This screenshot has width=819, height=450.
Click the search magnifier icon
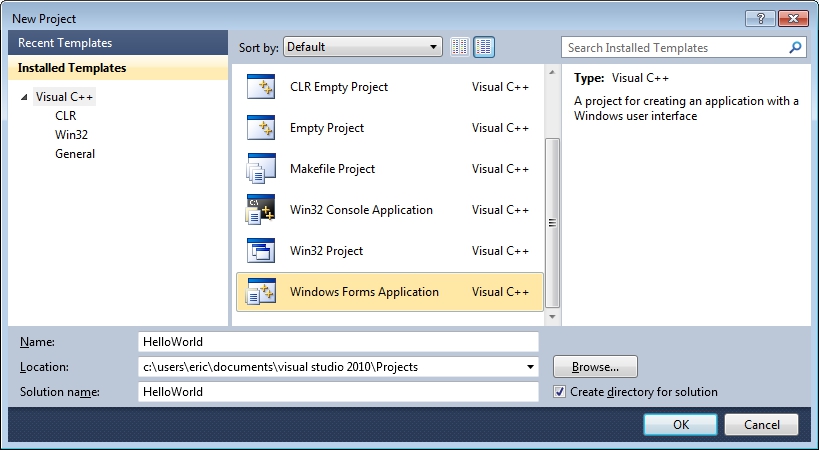796,47
